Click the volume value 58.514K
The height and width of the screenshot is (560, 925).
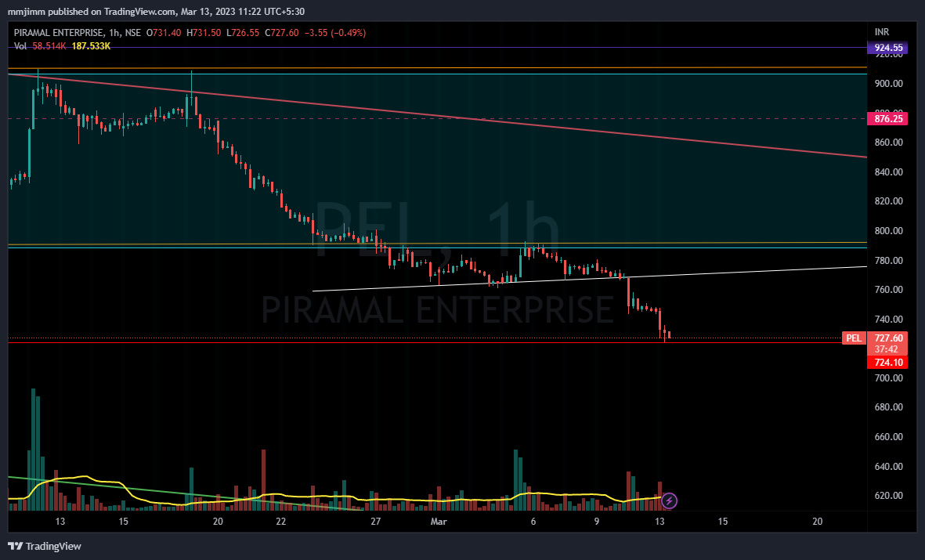(x=49, y=46)
